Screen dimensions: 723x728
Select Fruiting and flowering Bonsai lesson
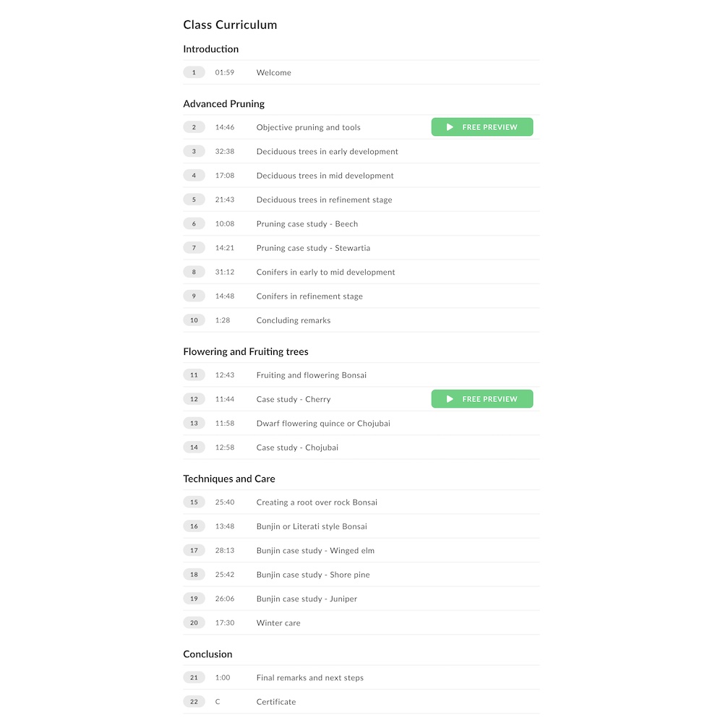311,375
